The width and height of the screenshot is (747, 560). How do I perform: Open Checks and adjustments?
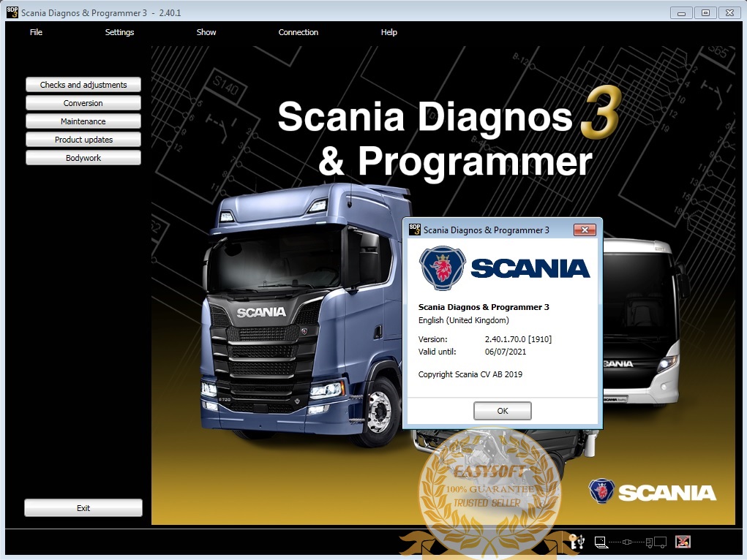click(x=83, y=85)
